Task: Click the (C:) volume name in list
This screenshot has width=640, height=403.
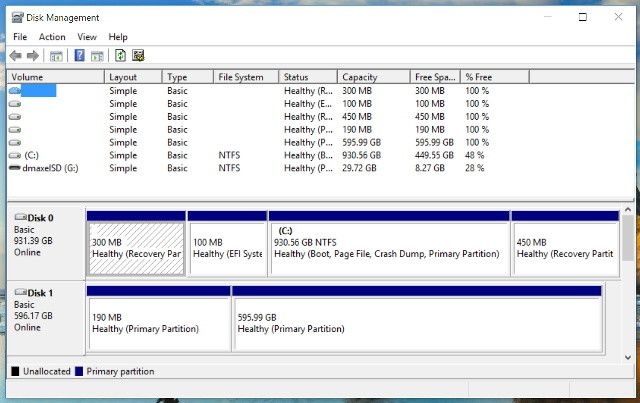Action: 31,155
